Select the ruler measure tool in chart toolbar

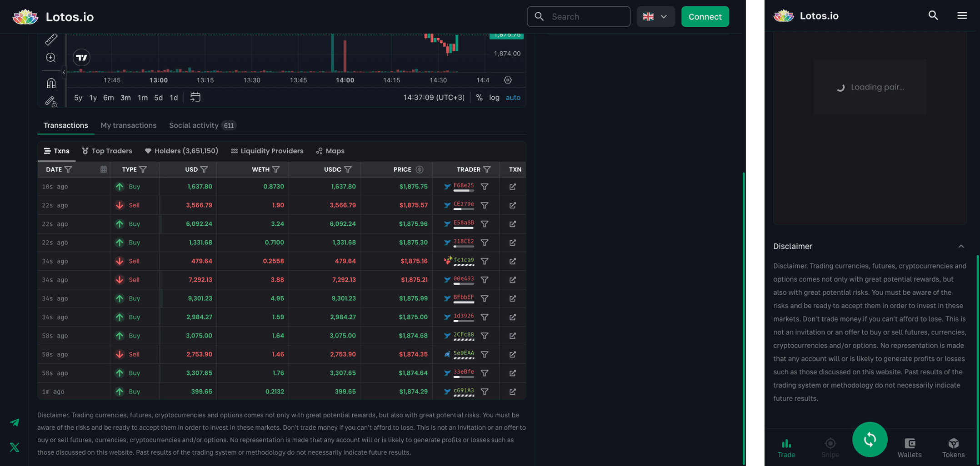pyautogui.click(x=51, y=40)
